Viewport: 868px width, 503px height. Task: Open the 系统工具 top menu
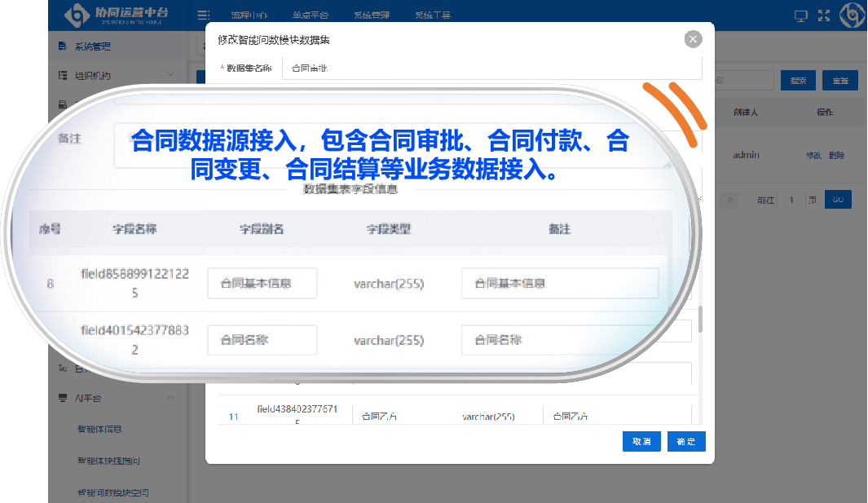[432, 15]
